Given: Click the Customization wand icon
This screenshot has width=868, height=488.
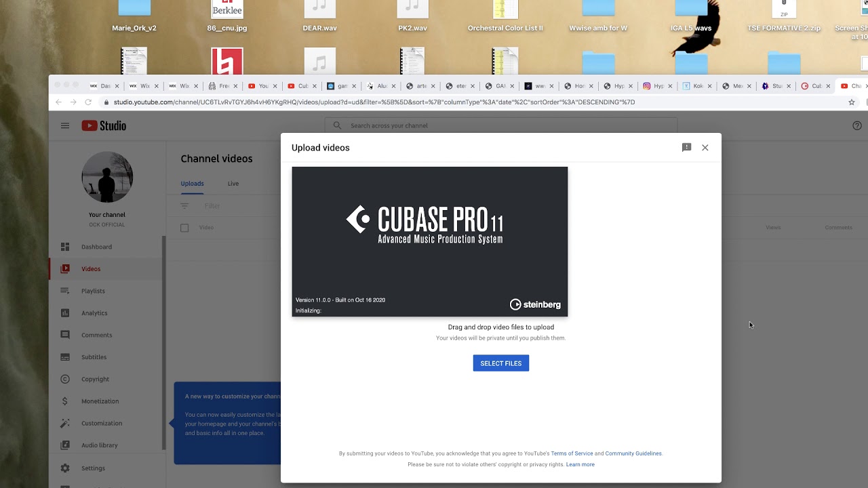Looking at the screenshot, I should 65,423.
